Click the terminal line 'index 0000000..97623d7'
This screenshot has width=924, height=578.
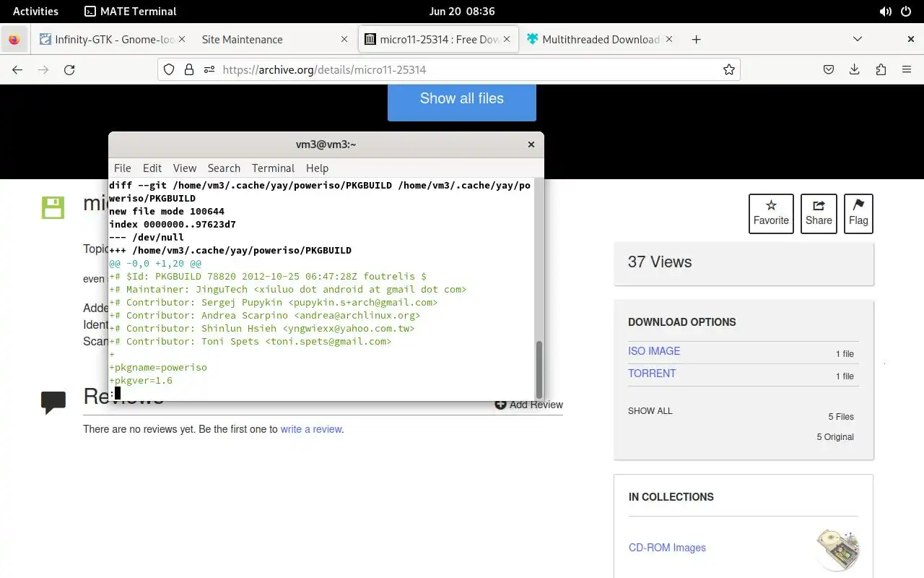(x=173, y=224)
